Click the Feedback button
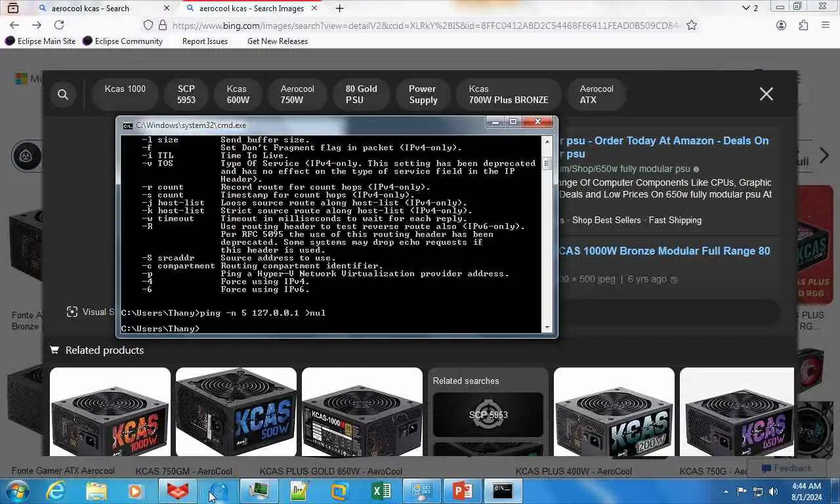This screenshot has height=504, width=840. (786, 468)
